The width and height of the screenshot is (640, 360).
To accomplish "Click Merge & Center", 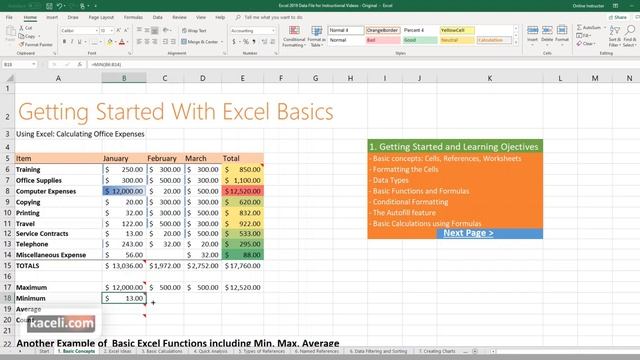I will [200, 42].
